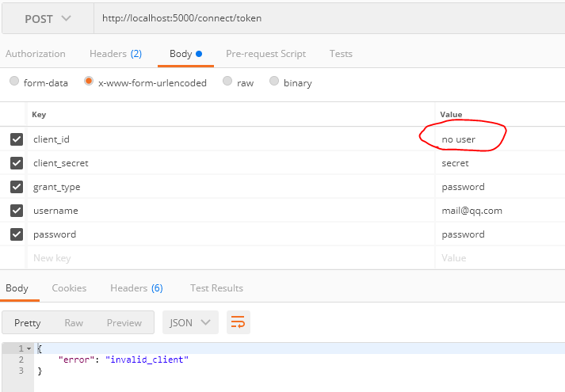Open the response Headers (6) tab

click(136, 288)
